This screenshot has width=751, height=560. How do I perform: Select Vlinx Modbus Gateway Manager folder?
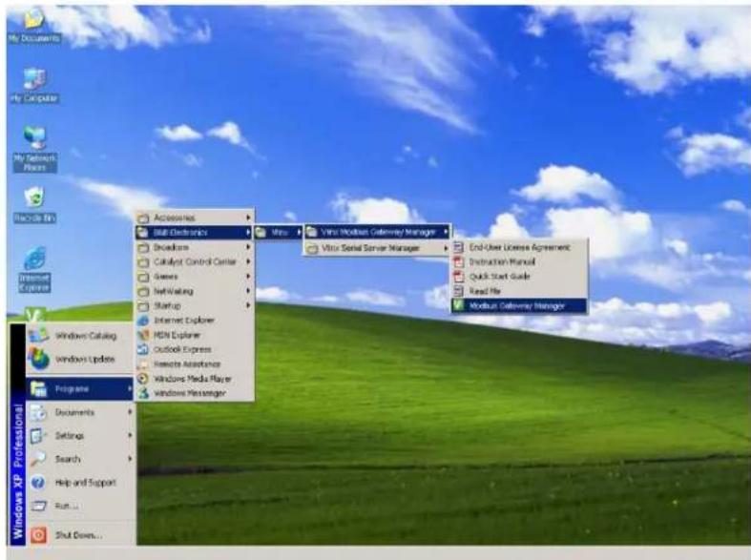379,232
